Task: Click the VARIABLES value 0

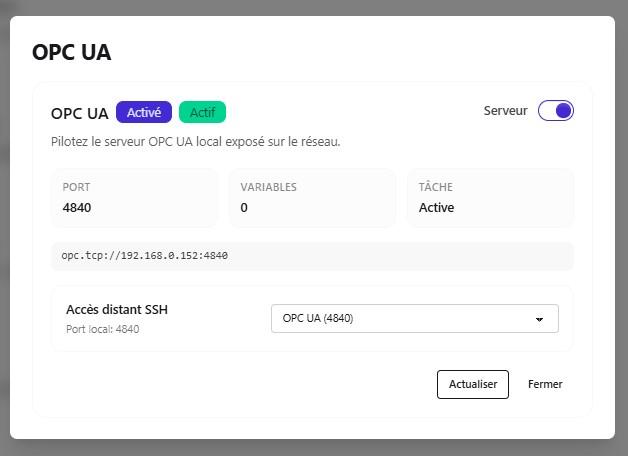Action: click(x=244, y=207)
